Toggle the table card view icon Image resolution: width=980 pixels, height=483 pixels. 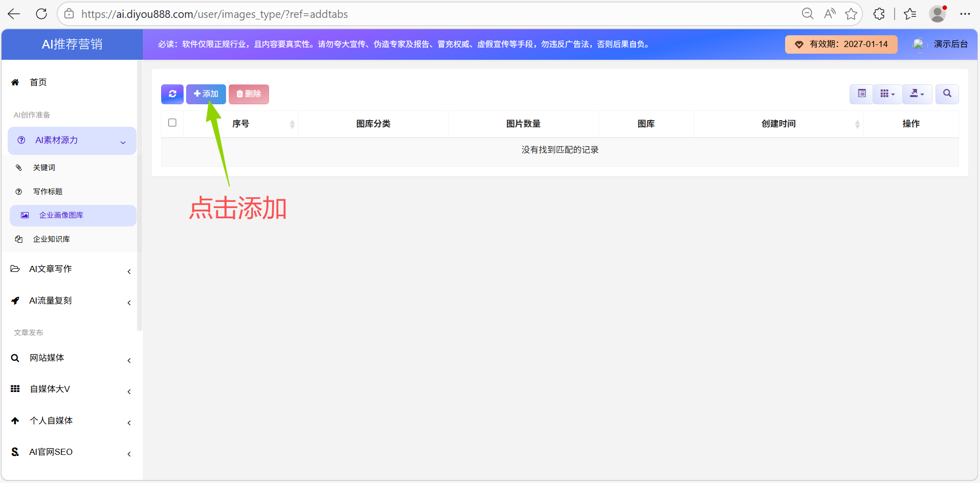point(861,94)
